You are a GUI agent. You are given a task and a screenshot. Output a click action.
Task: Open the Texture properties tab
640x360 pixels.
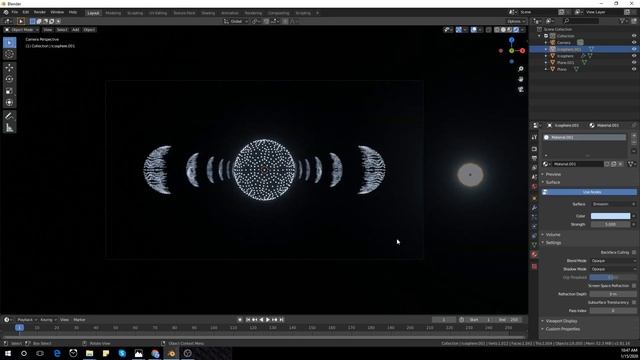[534, 266]
